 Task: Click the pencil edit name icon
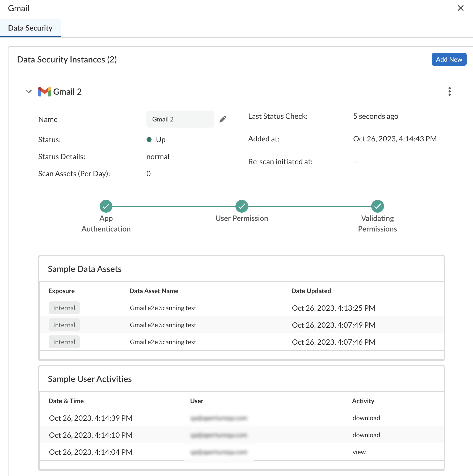[x=223, y=119]
